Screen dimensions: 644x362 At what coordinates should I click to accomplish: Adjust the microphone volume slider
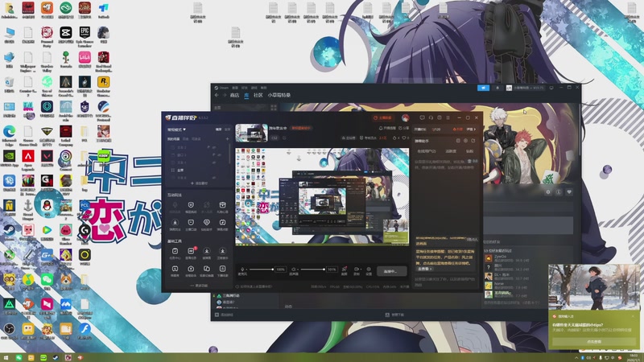[261, 269]
